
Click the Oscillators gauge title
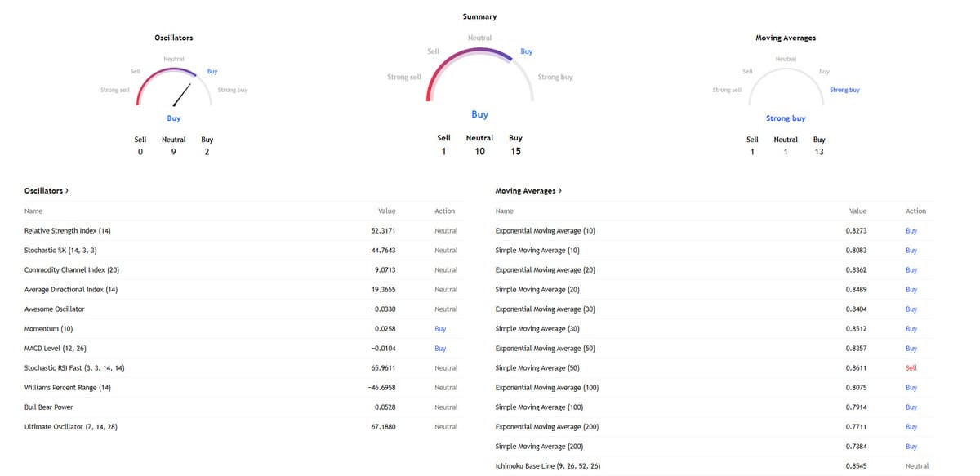(x=173, y=38)
